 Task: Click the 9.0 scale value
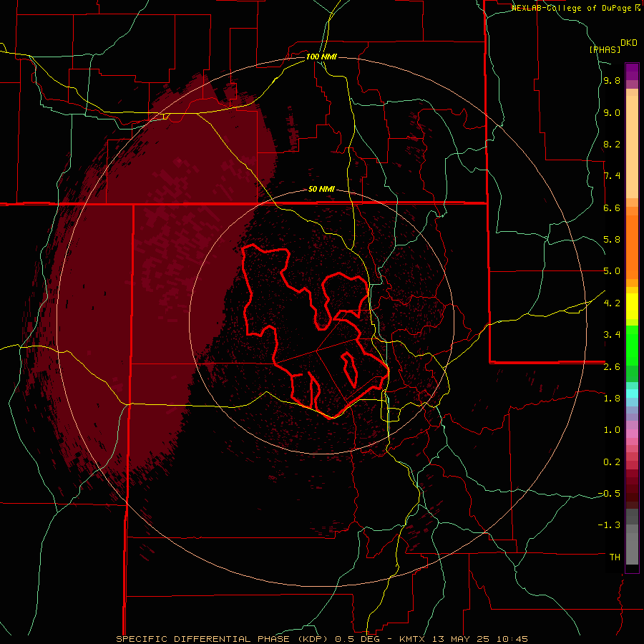612,113
